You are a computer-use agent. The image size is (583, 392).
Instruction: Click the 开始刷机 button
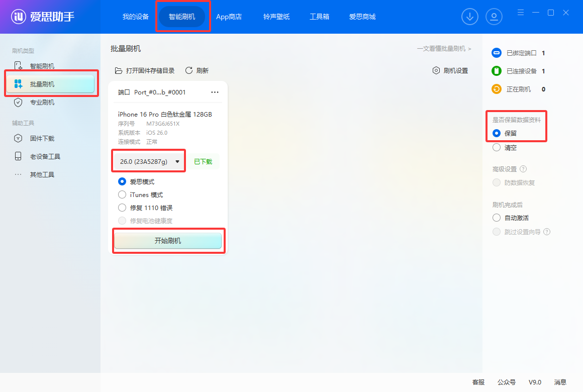click(x=167, y=241)
